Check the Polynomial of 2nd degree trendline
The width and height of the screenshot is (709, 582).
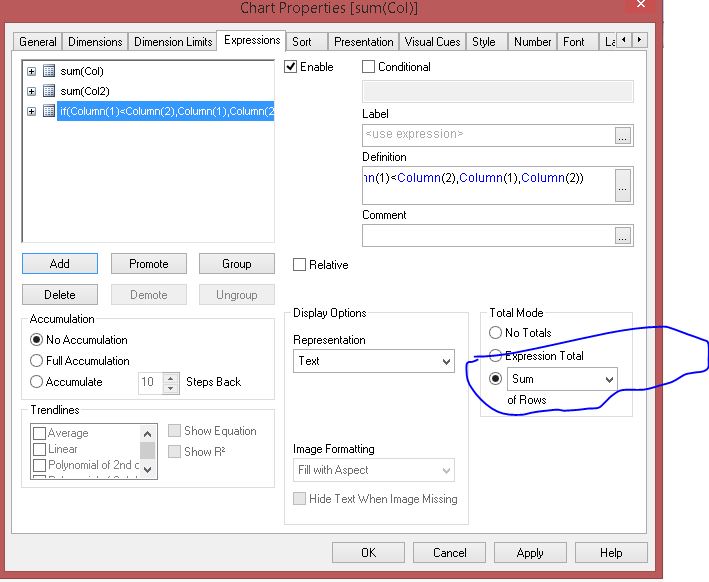39,465
